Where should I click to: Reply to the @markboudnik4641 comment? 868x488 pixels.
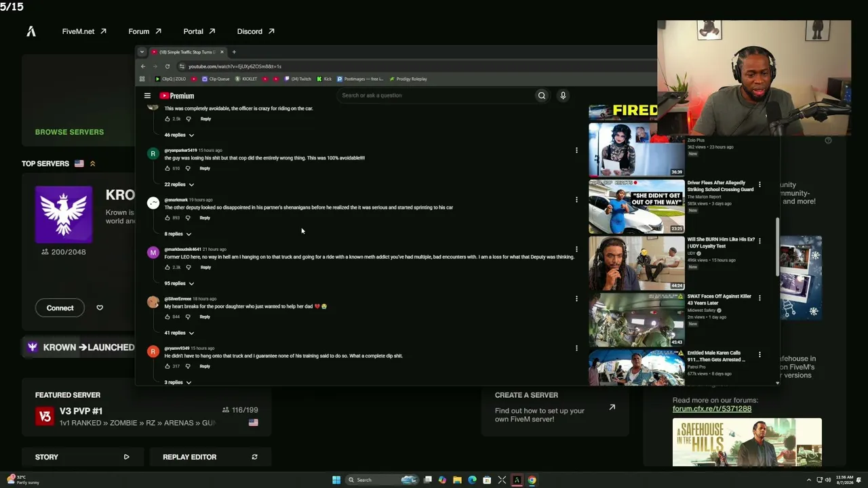pyautogui.click(x=205, y=267)
